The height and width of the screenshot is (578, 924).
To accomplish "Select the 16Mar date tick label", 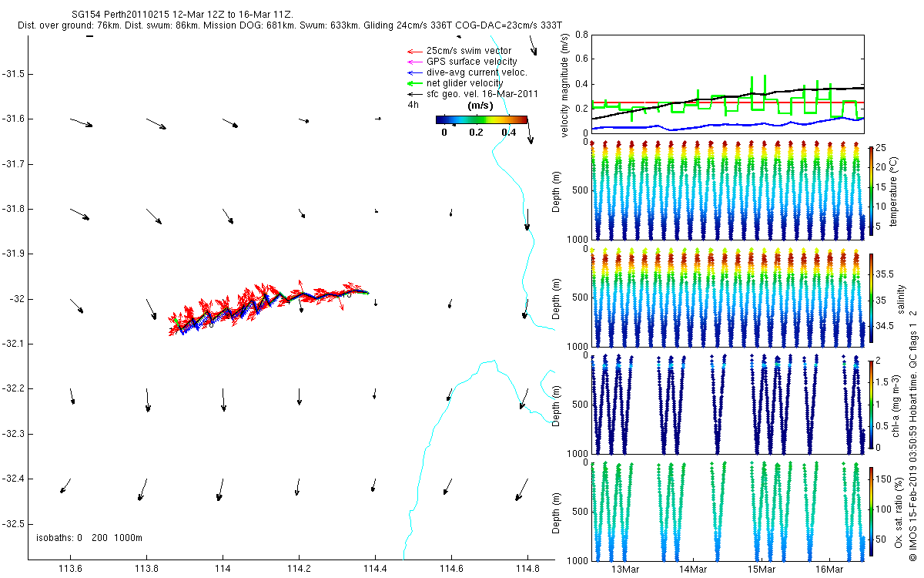I will point(829,570).
